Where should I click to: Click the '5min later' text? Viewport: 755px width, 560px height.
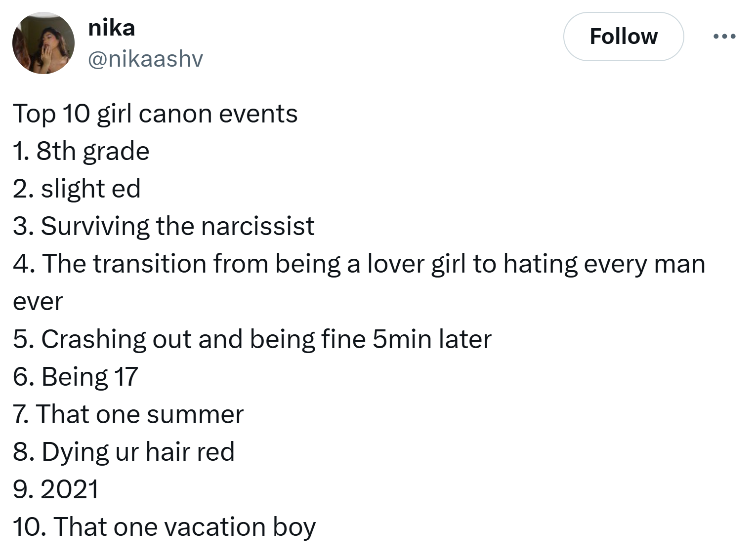point(432,339)
